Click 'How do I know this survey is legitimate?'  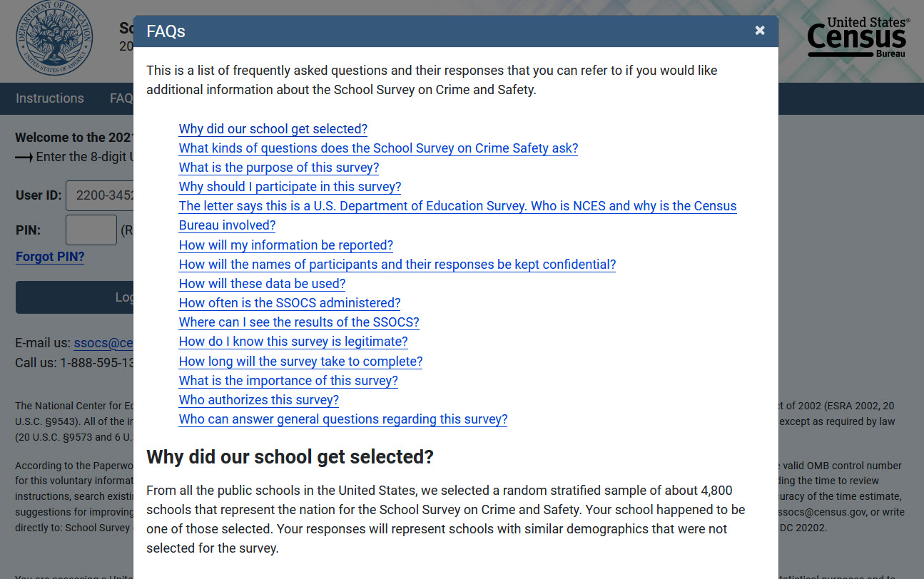293,342
